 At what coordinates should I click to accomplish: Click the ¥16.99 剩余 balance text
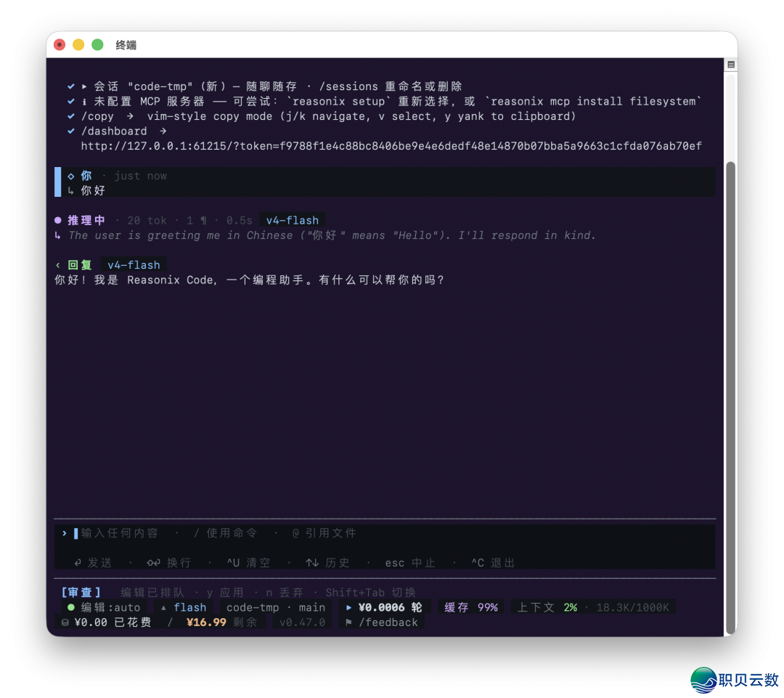click(x=221, y=622)
